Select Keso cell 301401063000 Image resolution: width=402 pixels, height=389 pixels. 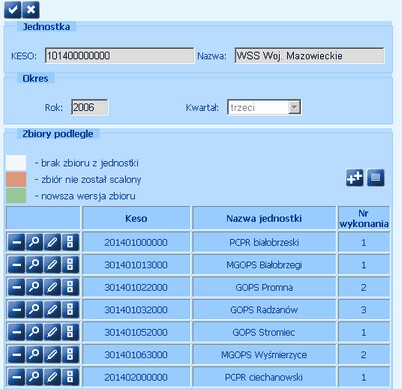pyautogui.click(x=136, y=354)
